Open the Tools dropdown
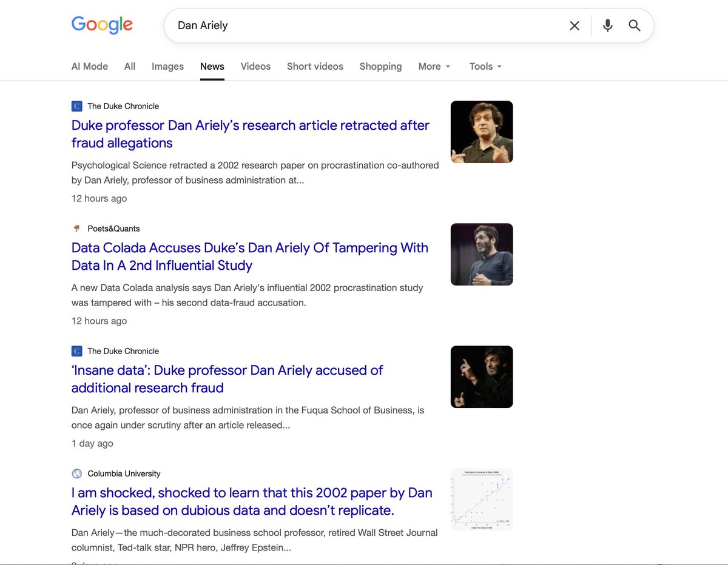Viewport: 728px width, 565px height. [x=485, y=67]
